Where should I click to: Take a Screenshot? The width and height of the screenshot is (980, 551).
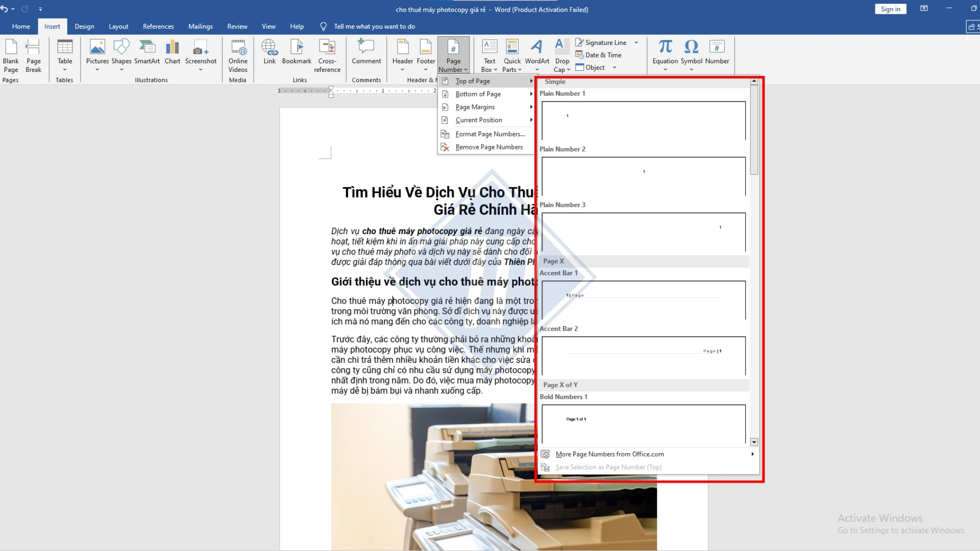pos(201,54)
